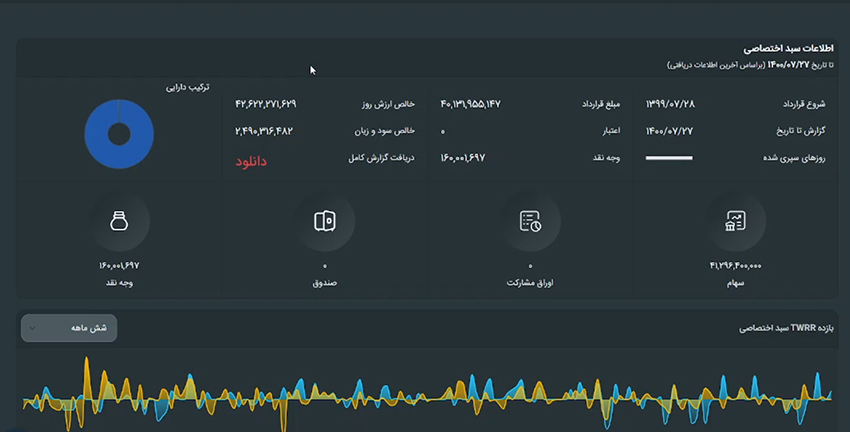Click the net daily value 42,622,271,629
The height and width of the screenshot is (432, 850).
coord(266,104)
